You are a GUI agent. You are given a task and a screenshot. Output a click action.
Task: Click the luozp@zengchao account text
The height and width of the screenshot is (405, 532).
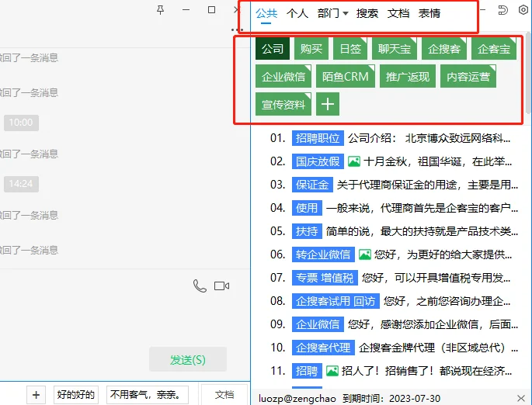[297, 398]
